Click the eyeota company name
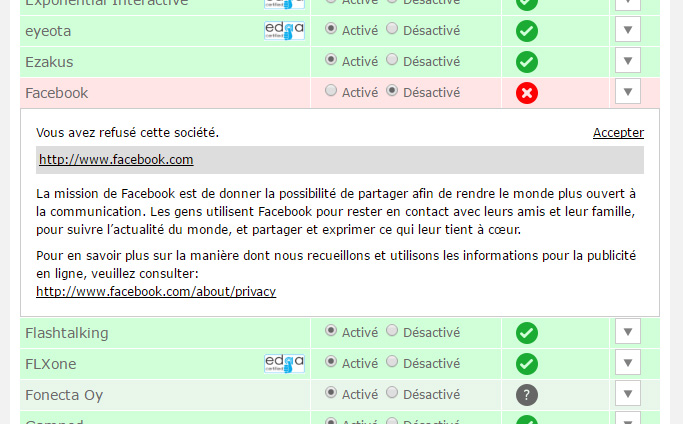This screenshot has height=424, width=683. (x=48, y=31)
